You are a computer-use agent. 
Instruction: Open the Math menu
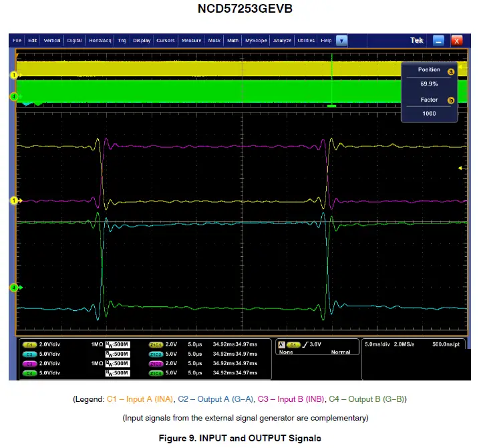tap(232, 41)
